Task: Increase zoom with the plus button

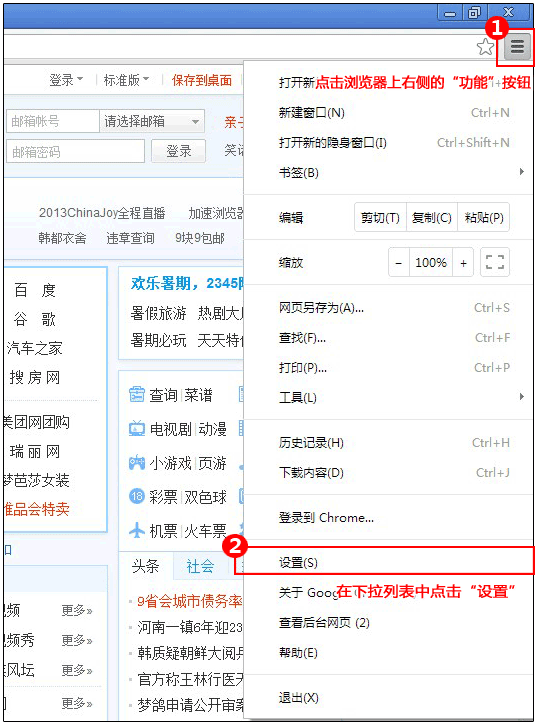Action: [x=463, y=263]
